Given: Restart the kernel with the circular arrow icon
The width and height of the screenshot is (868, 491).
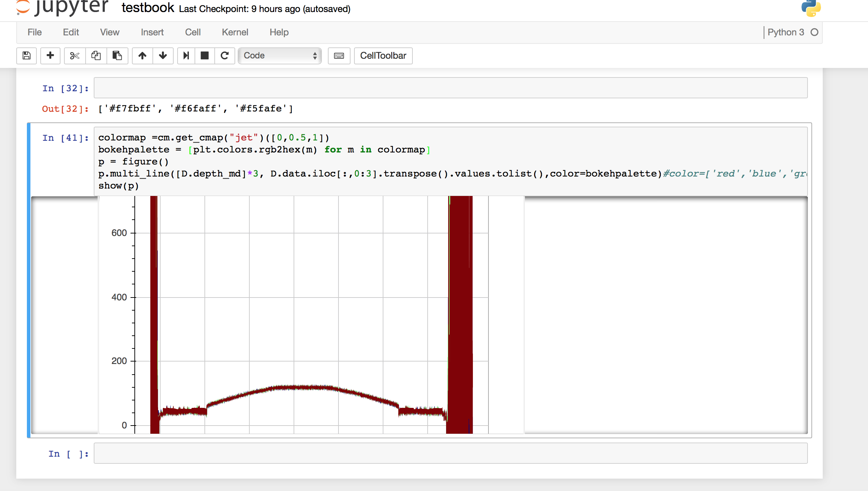Looking at the screenshot, I should [x=225, y=56].
